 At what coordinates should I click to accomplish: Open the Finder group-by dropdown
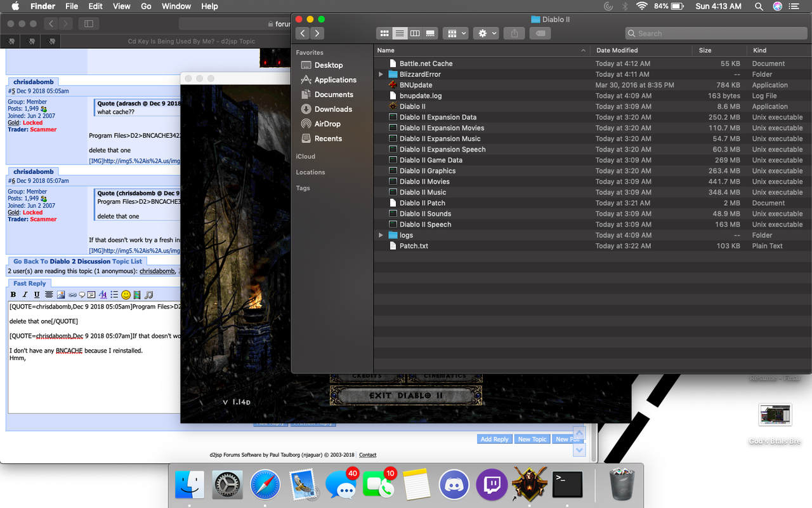coord(455,33)
